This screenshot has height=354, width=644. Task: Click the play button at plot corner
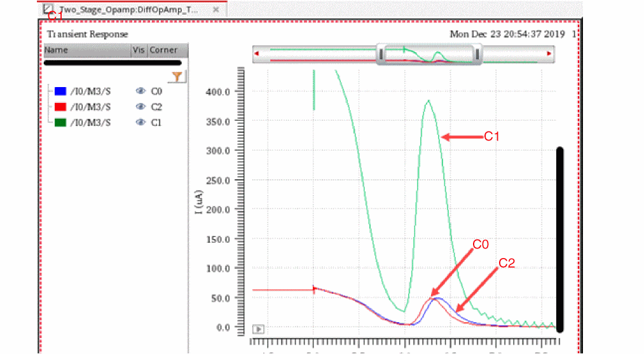(258, 329)
